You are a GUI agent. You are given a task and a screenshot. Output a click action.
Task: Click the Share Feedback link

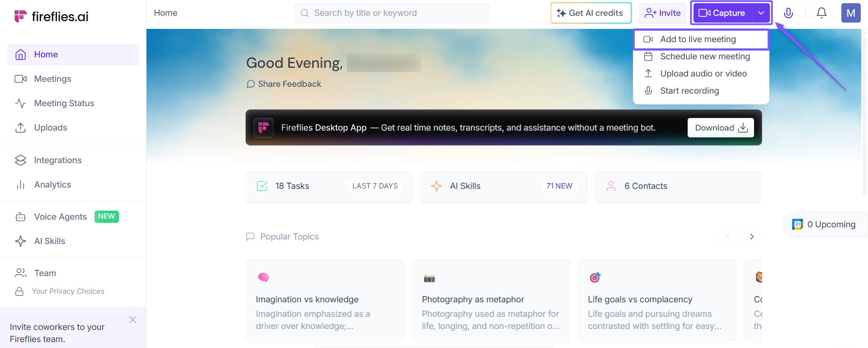coord(284,84)
